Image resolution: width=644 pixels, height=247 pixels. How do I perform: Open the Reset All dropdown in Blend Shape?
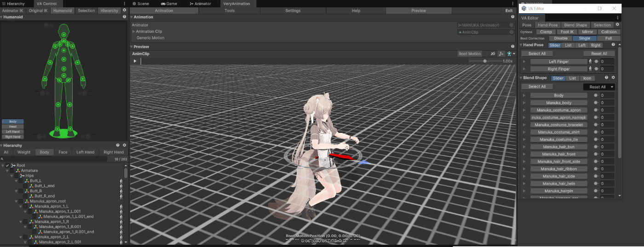599,87
